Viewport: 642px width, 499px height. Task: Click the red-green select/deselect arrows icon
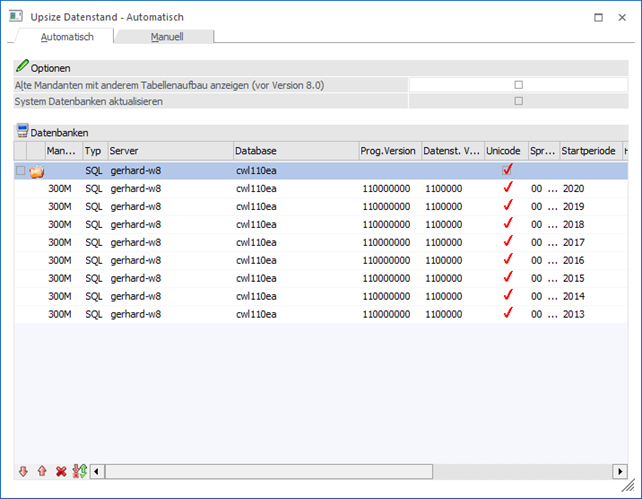pos(81,470)
